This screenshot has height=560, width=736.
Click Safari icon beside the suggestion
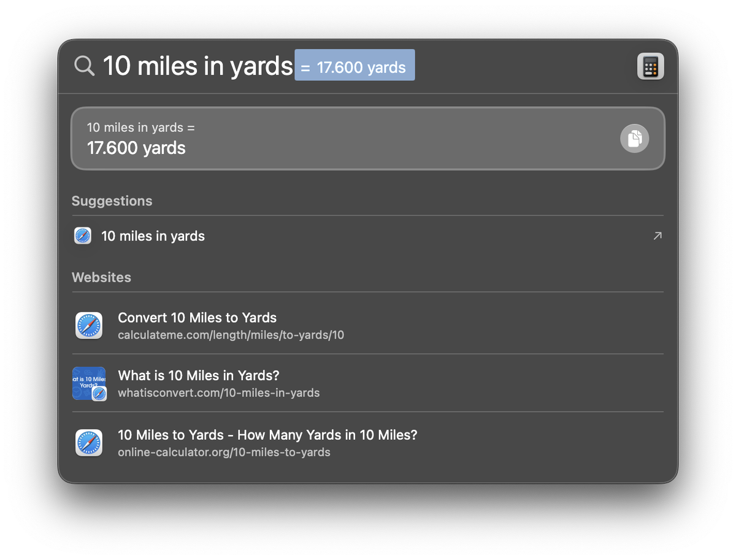coord(83,236)
